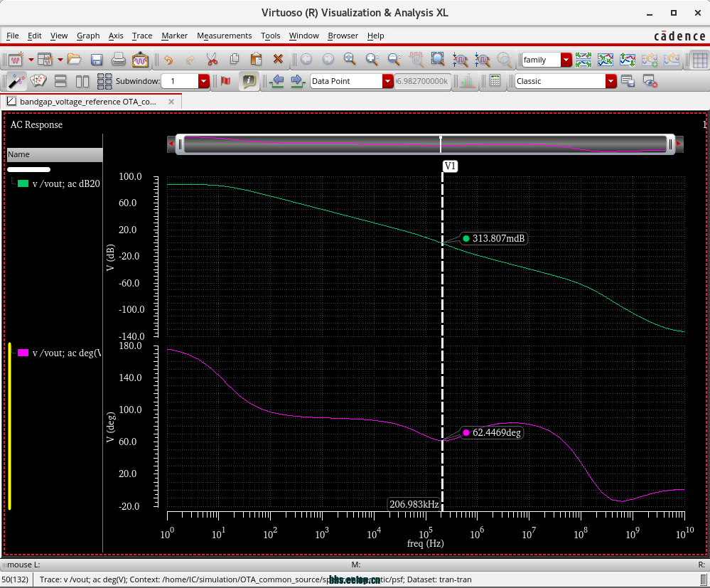Combine all traces in one strip
Viewport: 710px width, 588px height.
(606, 60)
